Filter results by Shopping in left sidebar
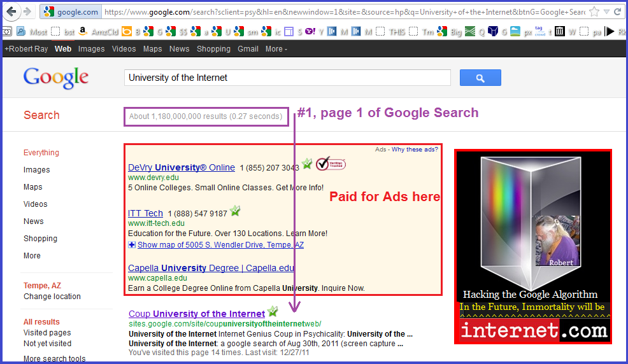 tap(41, 239)
